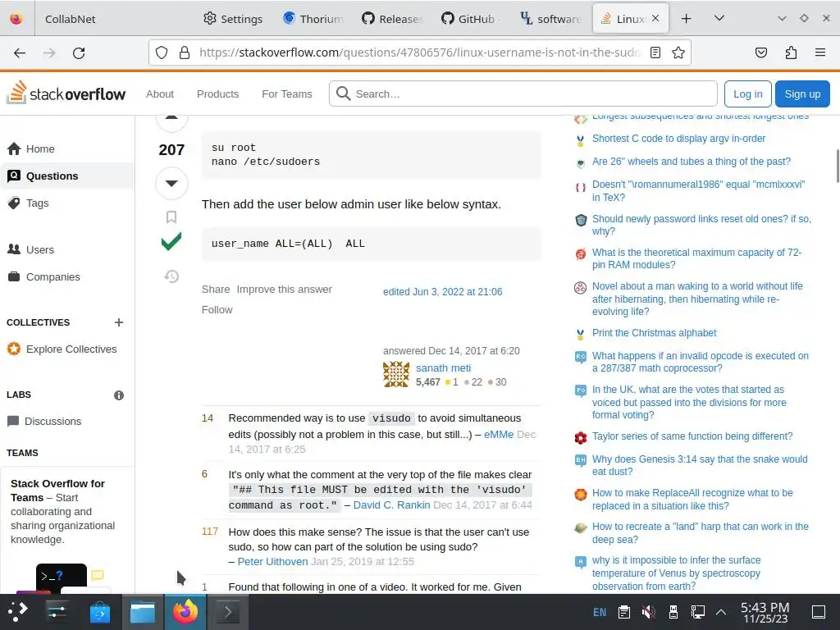Reload the current page
Viewport: 840px width, 630px height.
79,52
